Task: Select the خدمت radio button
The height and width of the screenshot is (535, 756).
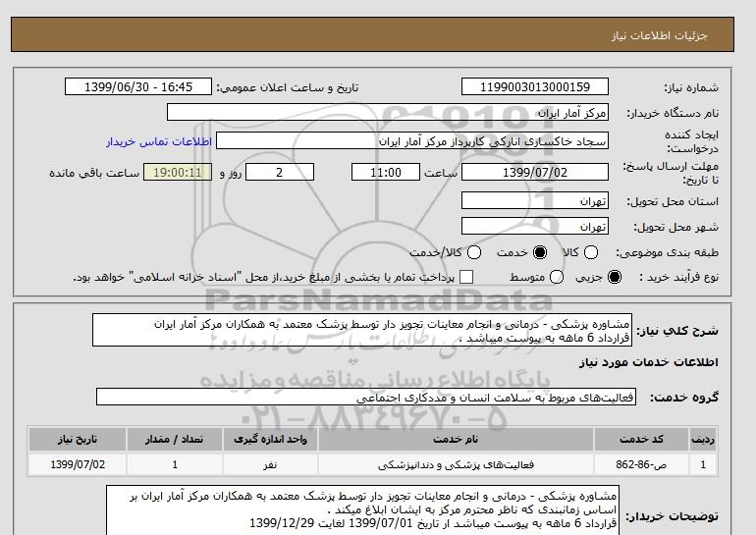Action: 540,252
